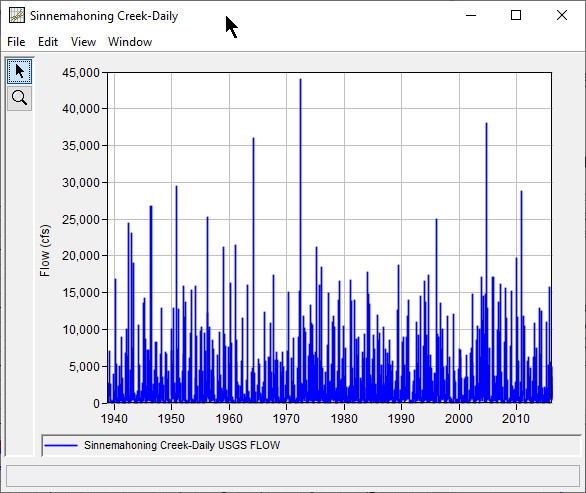
Task: Click the 40,000 y-axis tick label
Action: [x=81, y=109]
